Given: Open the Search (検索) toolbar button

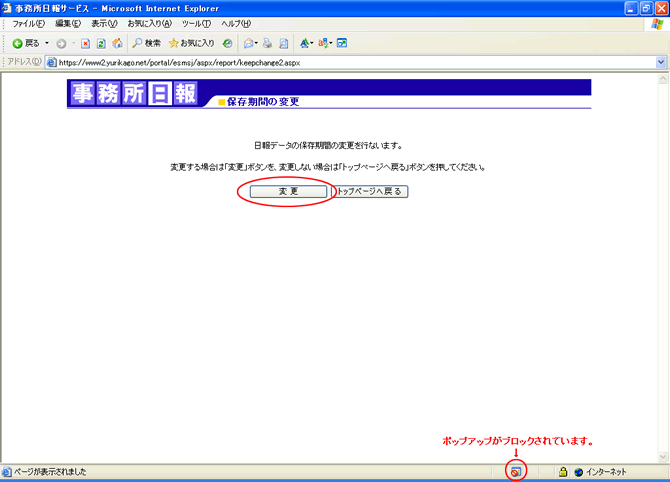Looking at the screenshot, I should (x=146, y=43).
